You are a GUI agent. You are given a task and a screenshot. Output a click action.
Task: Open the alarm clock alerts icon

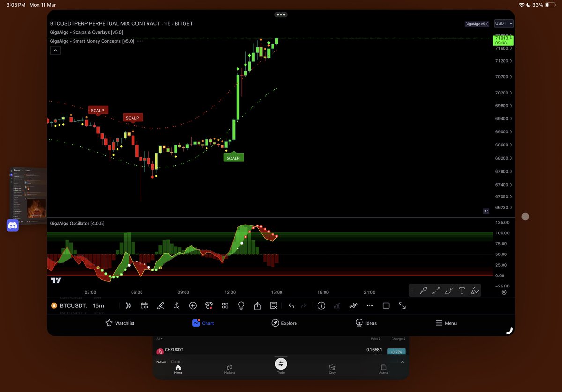click(209, 305)
